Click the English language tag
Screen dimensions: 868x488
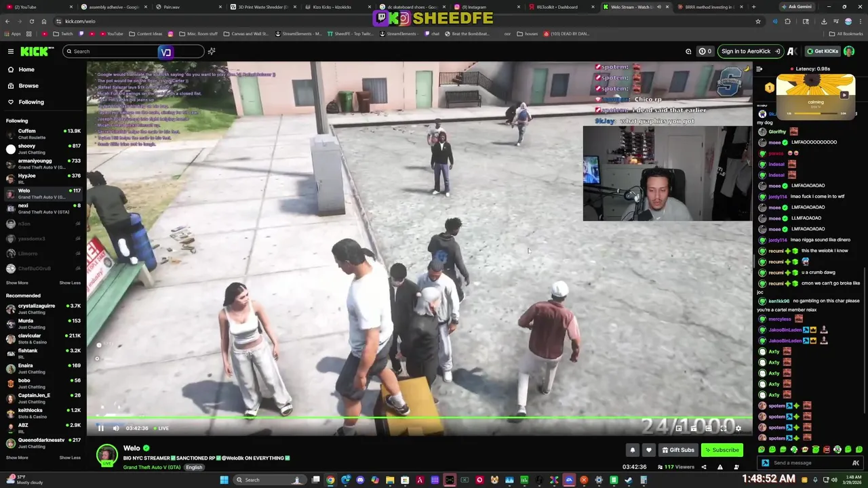194,467
